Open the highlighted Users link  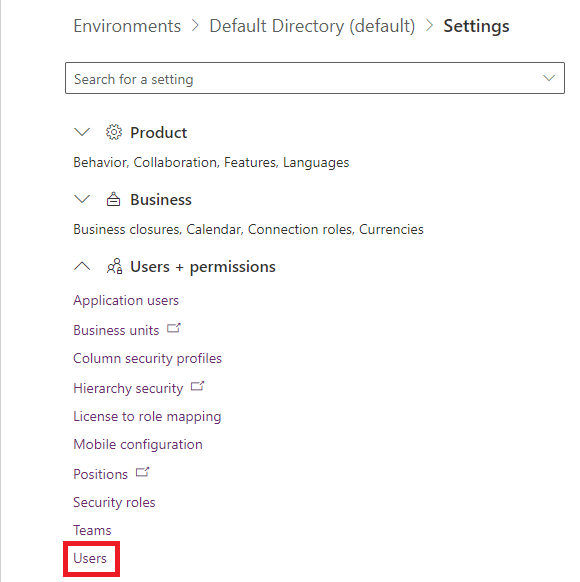click(90, 559)
